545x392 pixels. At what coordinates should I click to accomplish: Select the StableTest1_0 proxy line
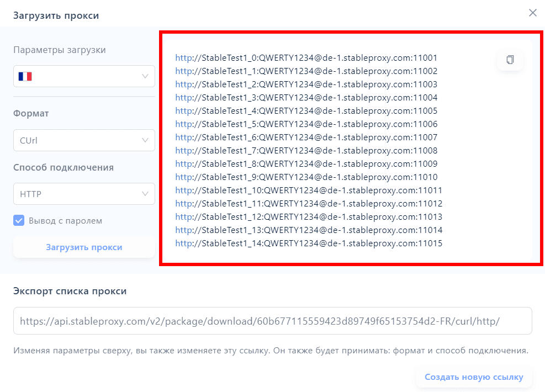tap(306, 57)
